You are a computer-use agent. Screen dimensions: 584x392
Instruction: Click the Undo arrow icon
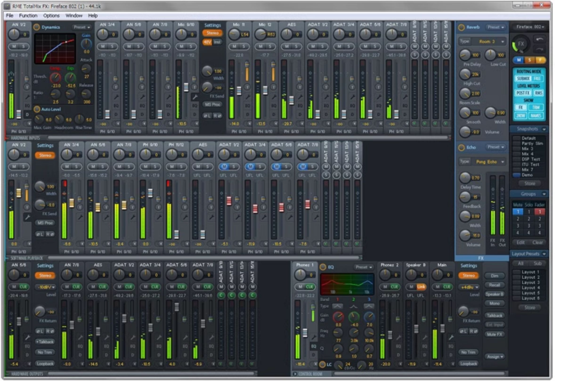(539, 40)
